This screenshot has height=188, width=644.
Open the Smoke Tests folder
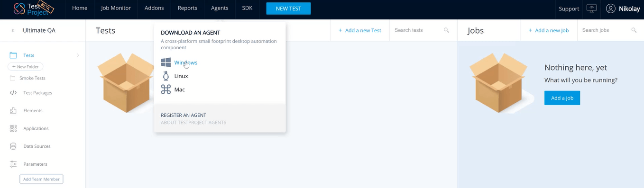coord(32,78)
